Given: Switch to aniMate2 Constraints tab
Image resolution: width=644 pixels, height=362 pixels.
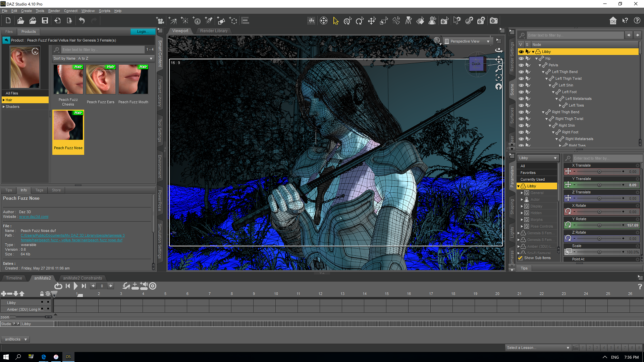Looking at the screenshot, I should 83,278.
